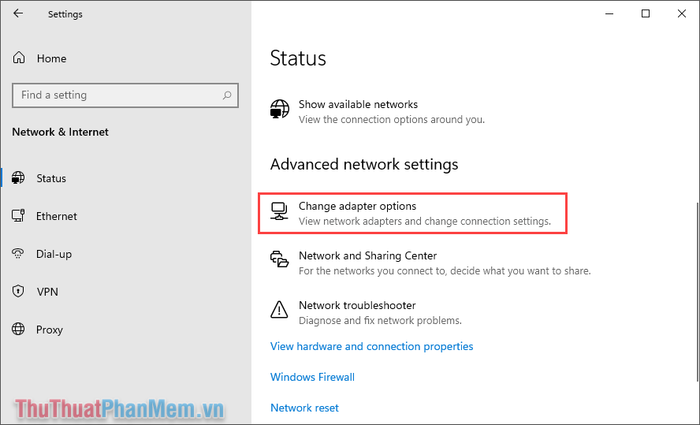Click the Network and Sharing Center icon
Image resolution: width=700 pixels, height=425 pixels.
[x=279, y=259]
